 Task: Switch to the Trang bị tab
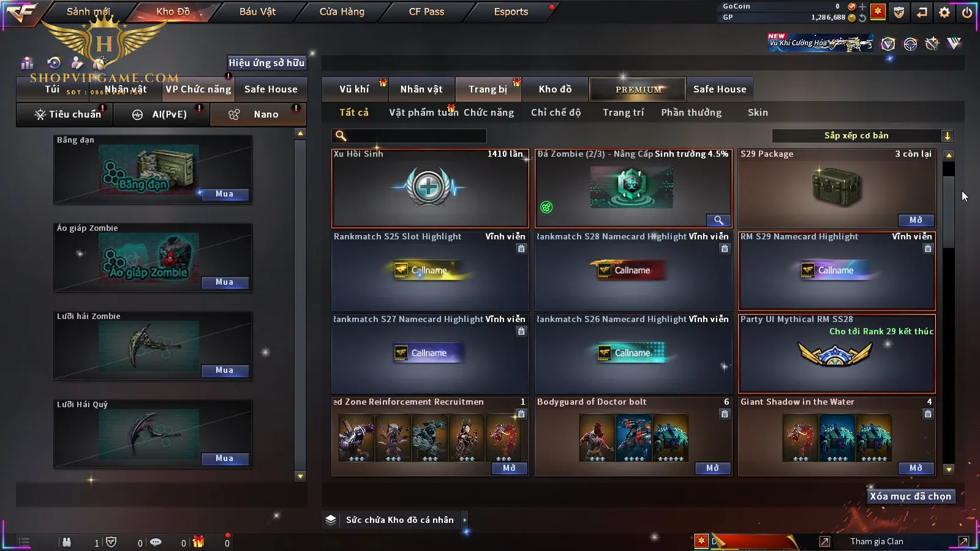(x=488, y=89)
